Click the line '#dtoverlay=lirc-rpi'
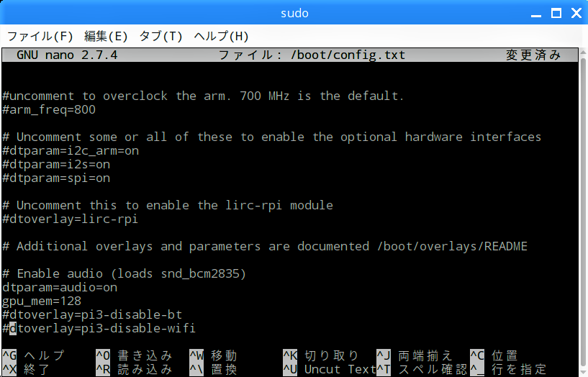The width and height of the screenshot is (588, 377). coord(70,219)
